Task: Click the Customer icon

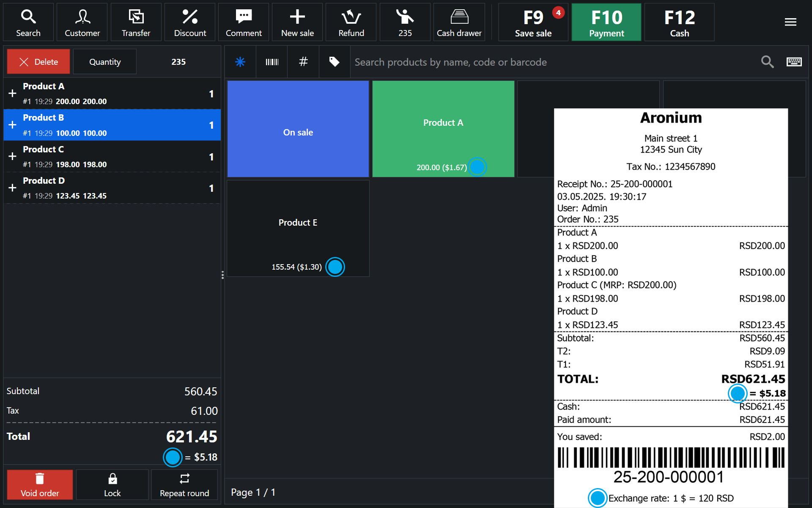Action: coord(82,22)
